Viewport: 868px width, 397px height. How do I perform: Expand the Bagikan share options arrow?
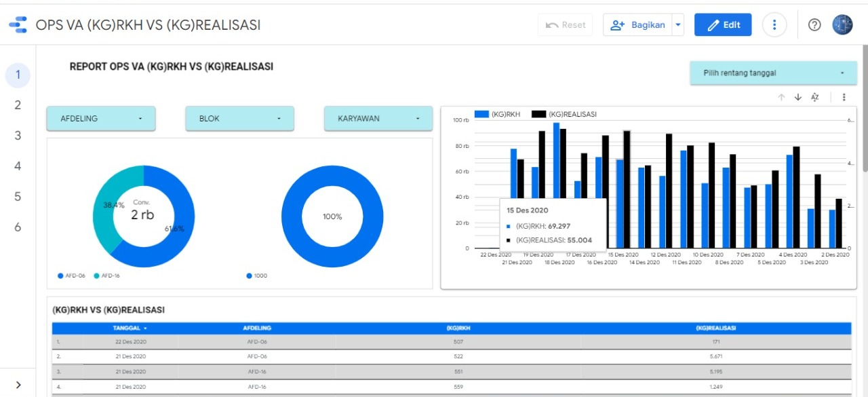pyautogui.click(x=678, y=25)
